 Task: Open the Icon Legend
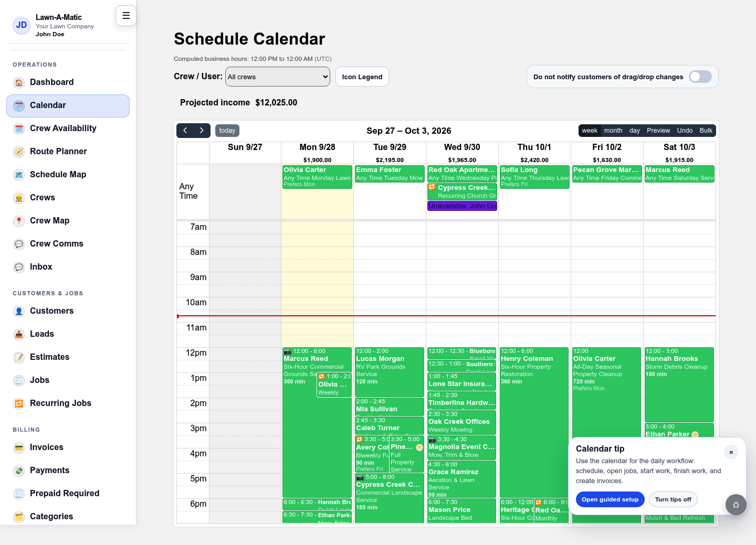362,77
